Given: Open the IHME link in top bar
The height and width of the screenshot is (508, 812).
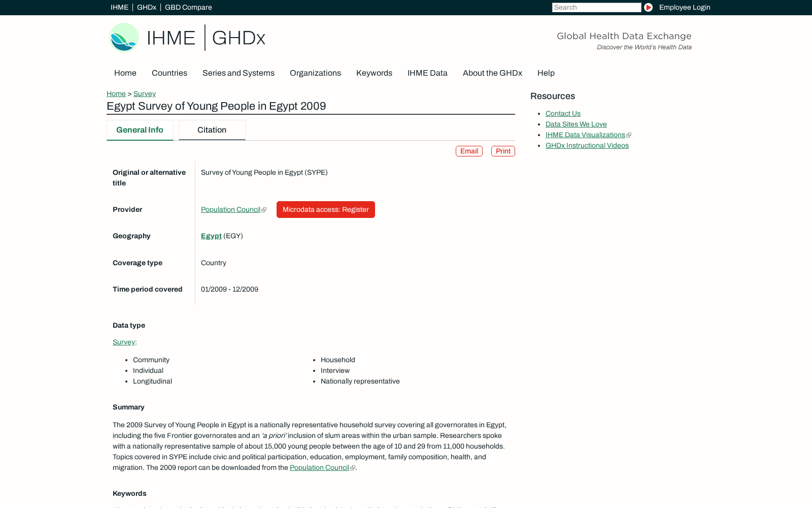Looking at the screenshot, I should [x=119, y=7].
